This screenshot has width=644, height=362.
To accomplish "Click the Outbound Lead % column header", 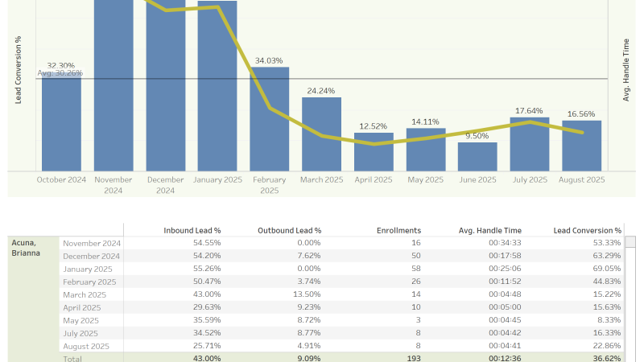I will [x=289, y=230].
